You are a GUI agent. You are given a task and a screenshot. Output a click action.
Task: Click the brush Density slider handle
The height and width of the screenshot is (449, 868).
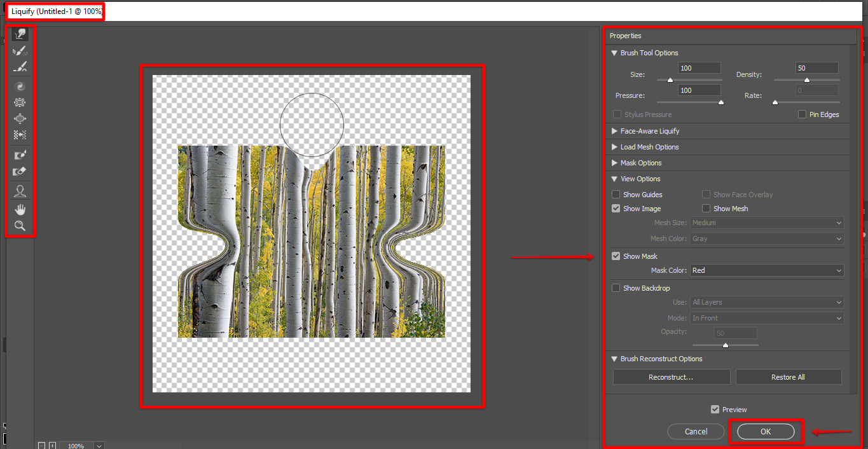[806, 80]
